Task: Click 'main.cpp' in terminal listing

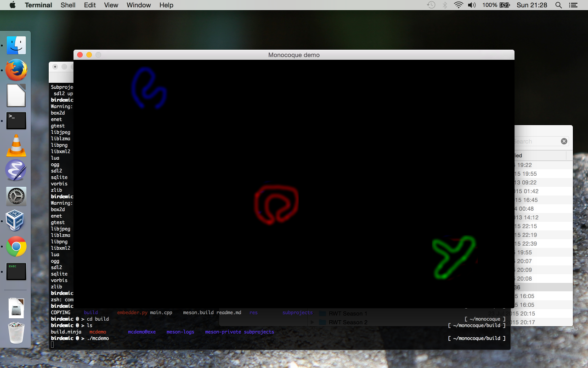Action: click(161, 312)
